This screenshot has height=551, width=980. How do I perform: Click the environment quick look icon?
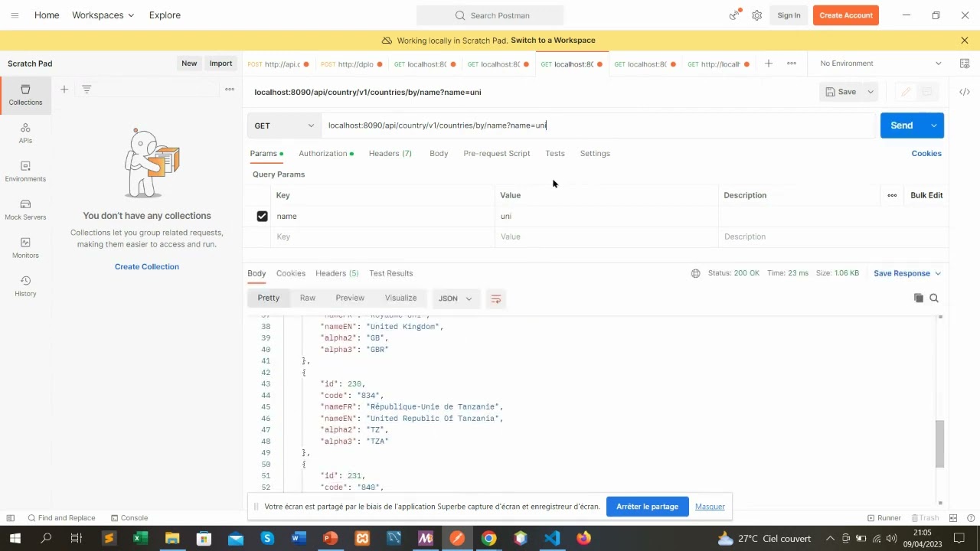[965, 64]
